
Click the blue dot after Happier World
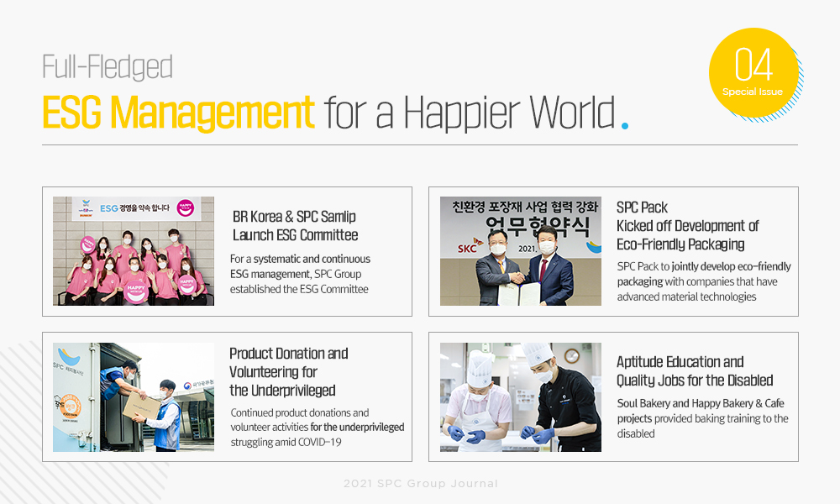point(624,127)
